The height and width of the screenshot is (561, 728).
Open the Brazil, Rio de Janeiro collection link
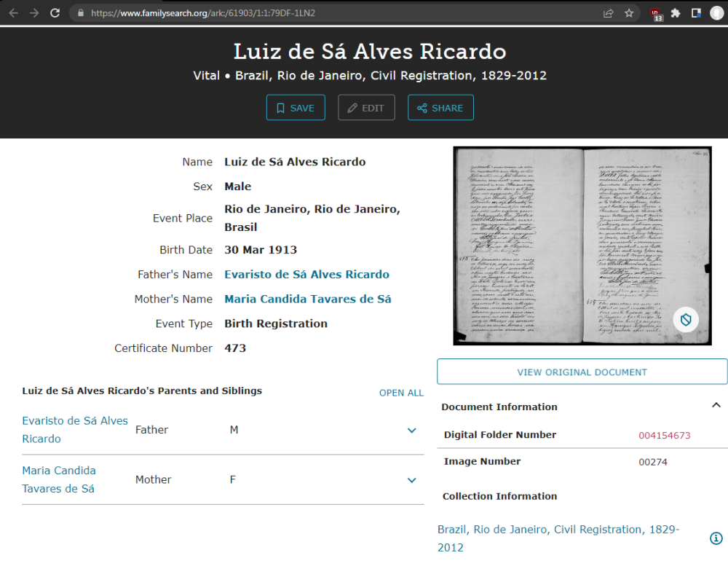pos(558,529)
